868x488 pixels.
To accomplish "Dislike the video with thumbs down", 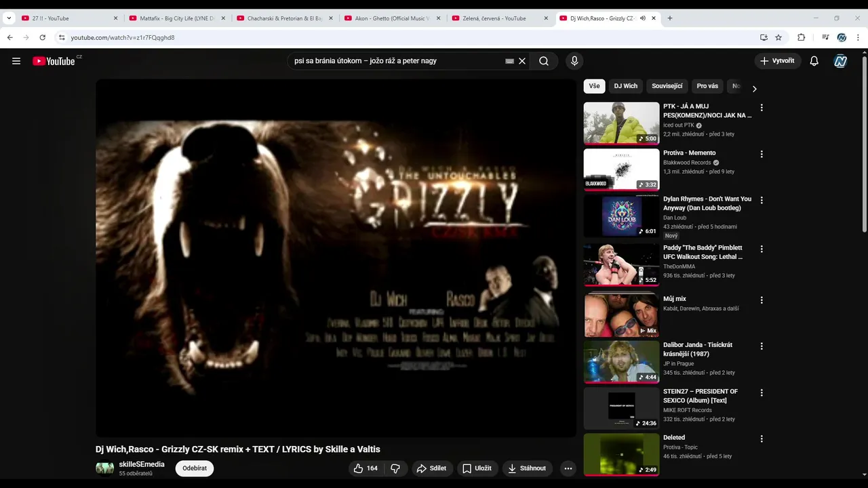I will coord(395,468).
